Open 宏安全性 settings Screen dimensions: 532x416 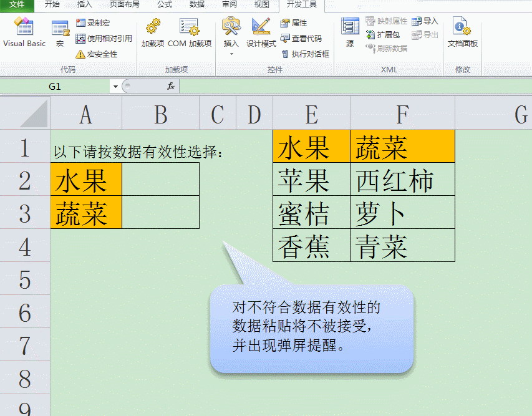click(97, 54)
